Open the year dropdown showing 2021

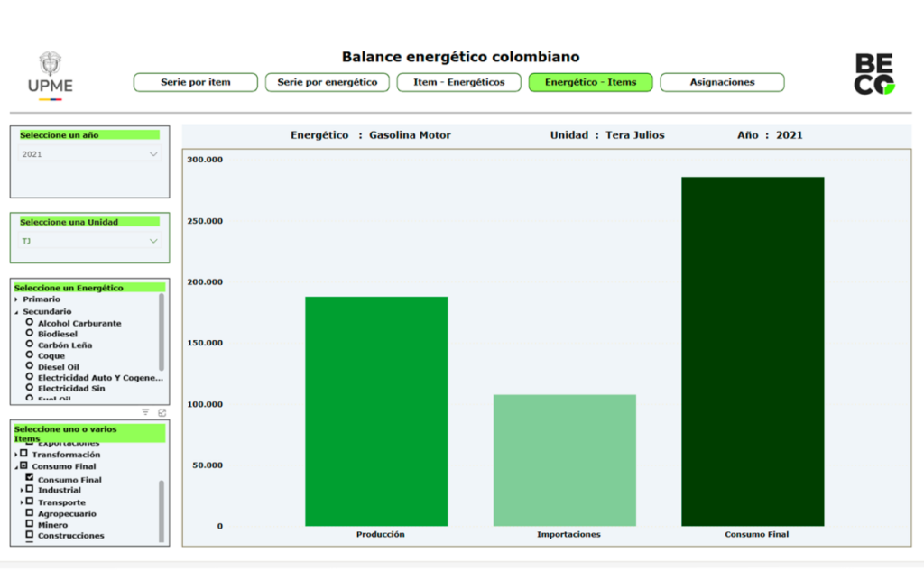pos(89,154)
